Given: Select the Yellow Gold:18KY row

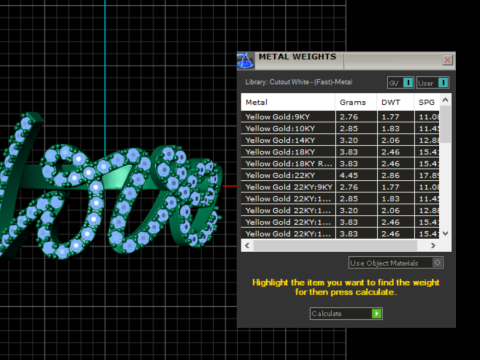Looking at the screenshot, I should pos(340,152).
